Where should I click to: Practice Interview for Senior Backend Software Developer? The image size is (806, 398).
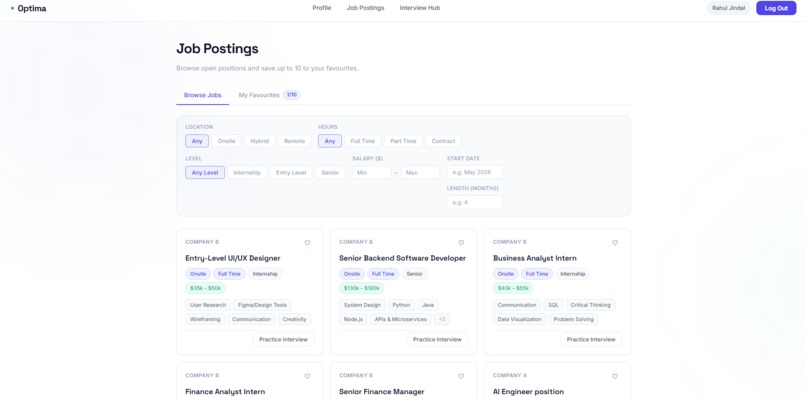(437, 339)
